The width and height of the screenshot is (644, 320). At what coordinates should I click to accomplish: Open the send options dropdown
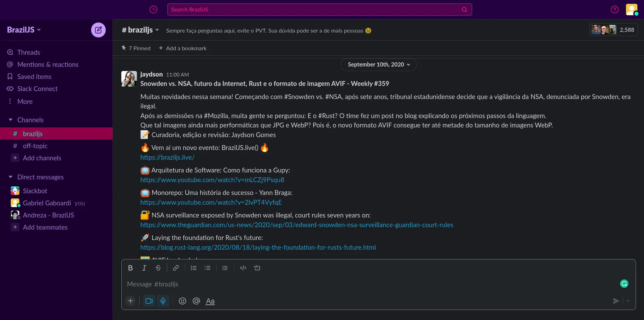click(628, 301)
